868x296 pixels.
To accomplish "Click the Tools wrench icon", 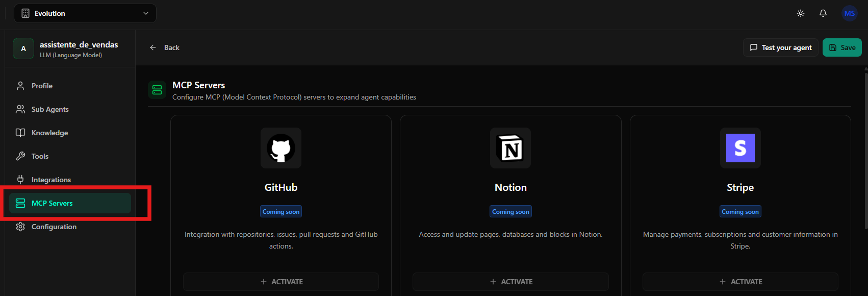I will [x=20, y=156].
